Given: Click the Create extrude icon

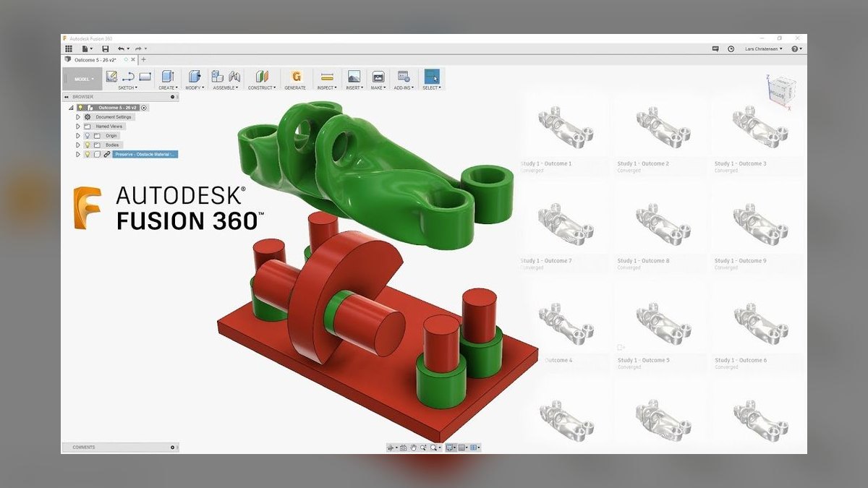Looking at the screenshot, I should [168, 76].
